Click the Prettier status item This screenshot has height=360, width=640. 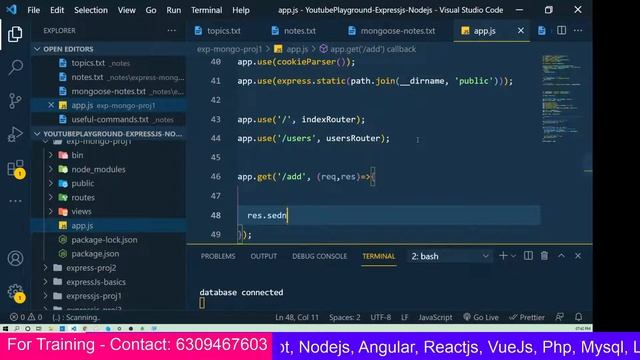527,317
